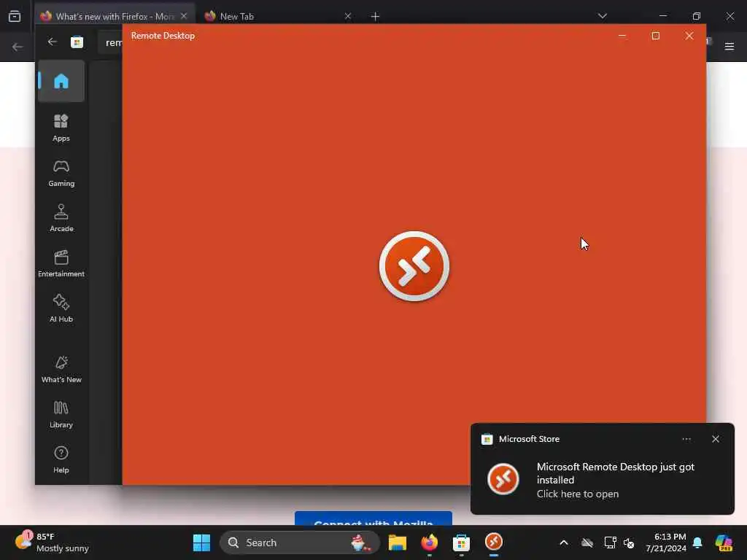This screenshot has width=747, height=560.
Task: Close the New Tab tab
Action: (348, 16)
